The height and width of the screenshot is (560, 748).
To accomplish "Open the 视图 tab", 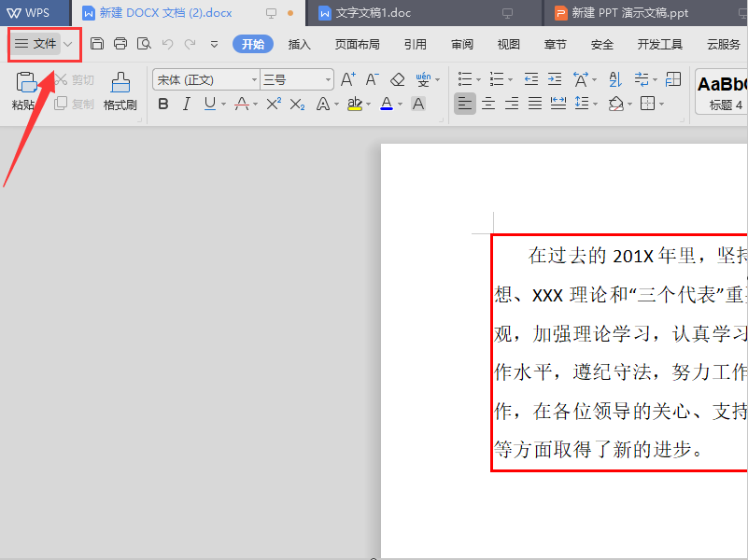I will (509, 44).
